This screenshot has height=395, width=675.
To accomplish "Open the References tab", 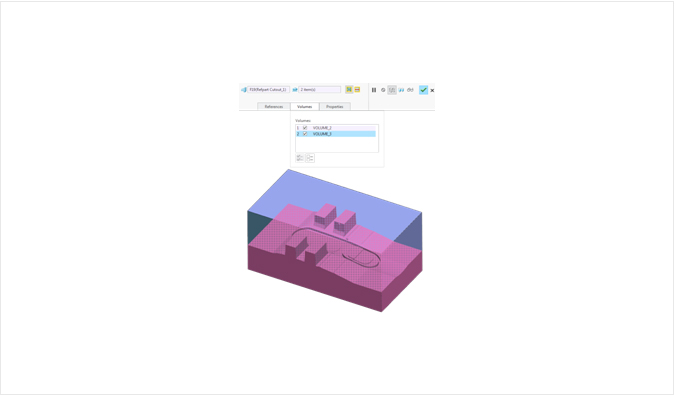I will point(274,106).
